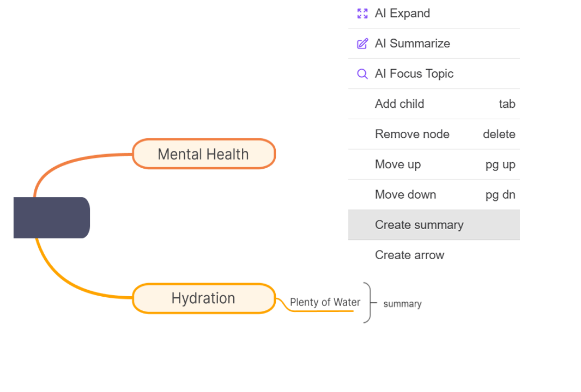Image resolution: width=581 pixels, height=392 pixels.
Task: Click the AI Summarize pencil icon
Action: click(362, 44)
